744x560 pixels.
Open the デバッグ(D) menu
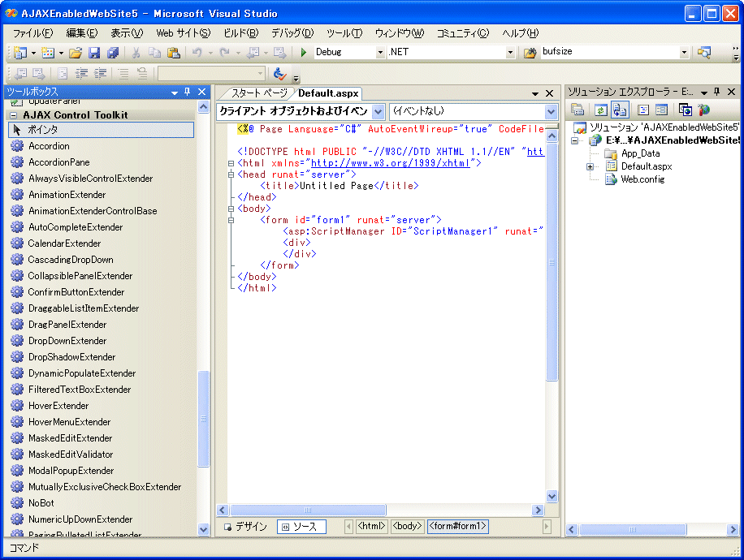click(292, 33)
